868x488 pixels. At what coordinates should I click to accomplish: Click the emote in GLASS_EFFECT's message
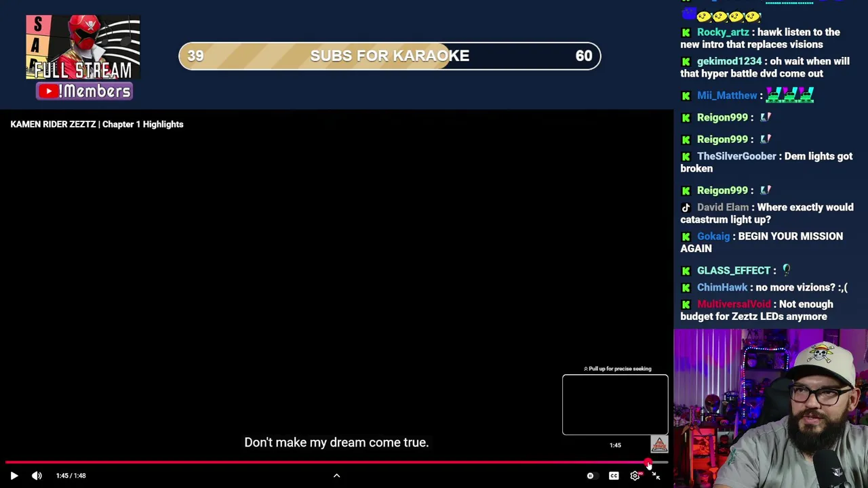click(x=787, y=270)
